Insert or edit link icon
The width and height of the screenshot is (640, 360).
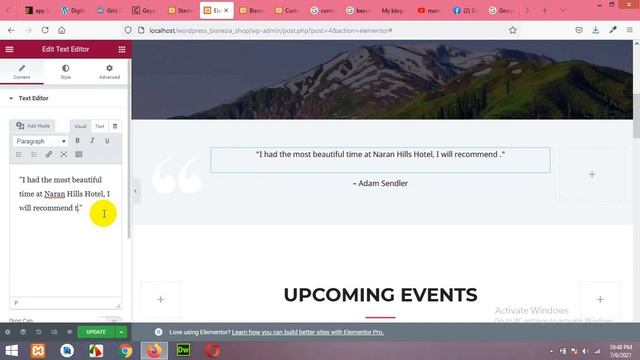(49, 154)
